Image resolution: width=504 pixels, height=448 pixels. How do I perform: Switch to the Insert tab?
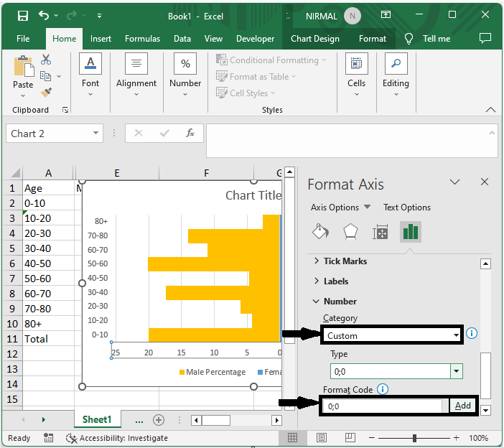(x=101, y=39)
